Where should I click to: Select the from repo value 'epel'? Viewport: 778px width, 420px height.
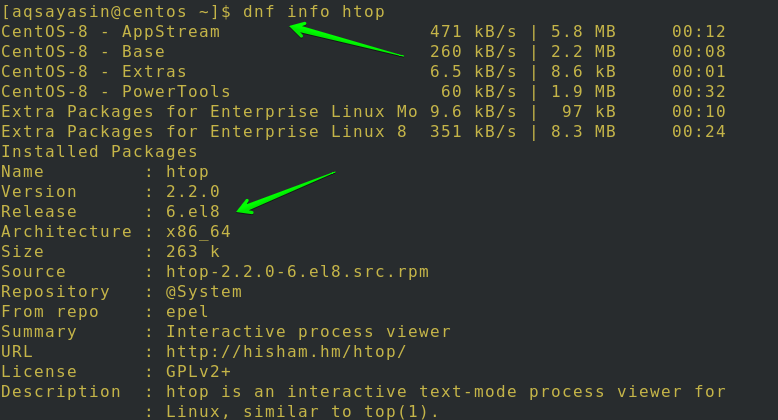tap(187, 312)
